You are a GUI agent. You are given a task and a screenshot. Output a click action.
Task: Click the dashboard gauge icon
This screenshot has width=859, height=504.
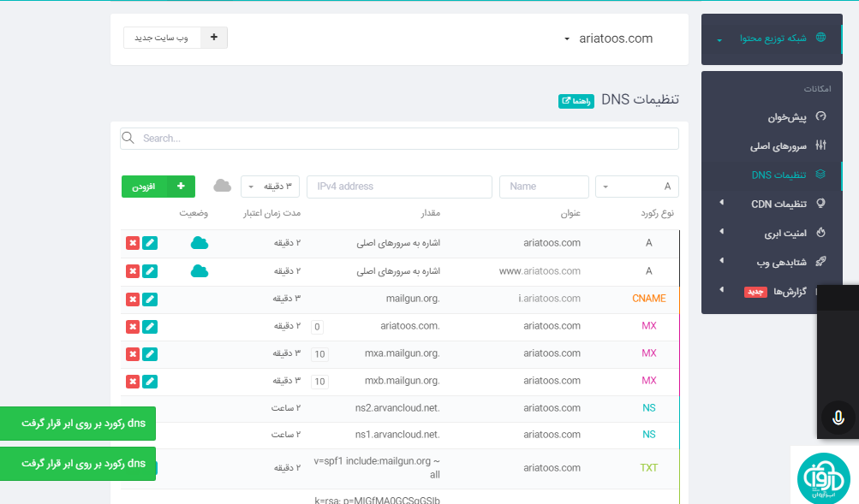820,116
